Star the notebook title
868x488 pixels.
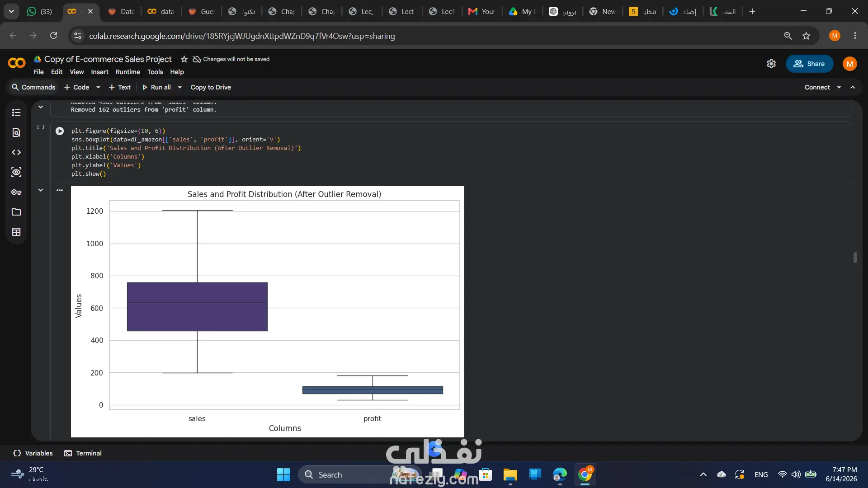click(184, 59)
